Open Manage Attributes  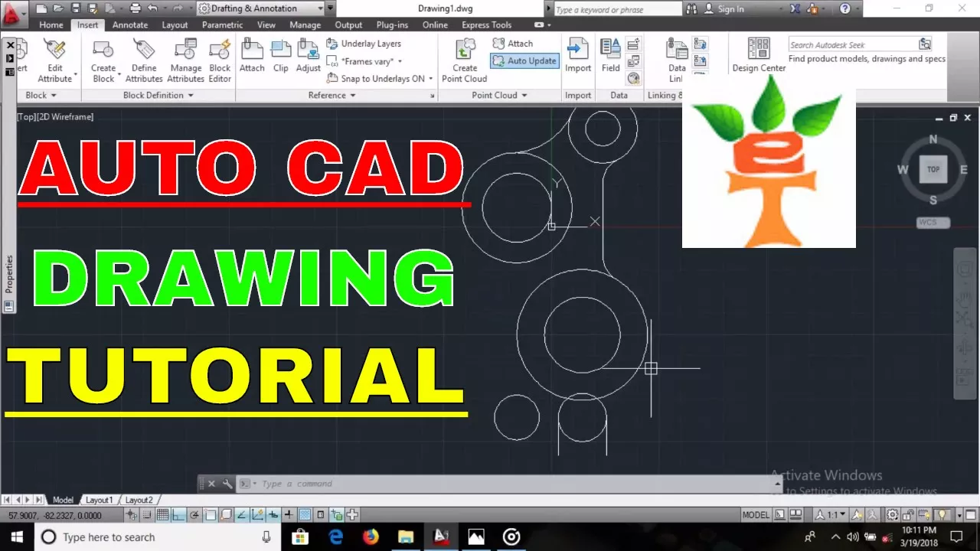(185, 60)
